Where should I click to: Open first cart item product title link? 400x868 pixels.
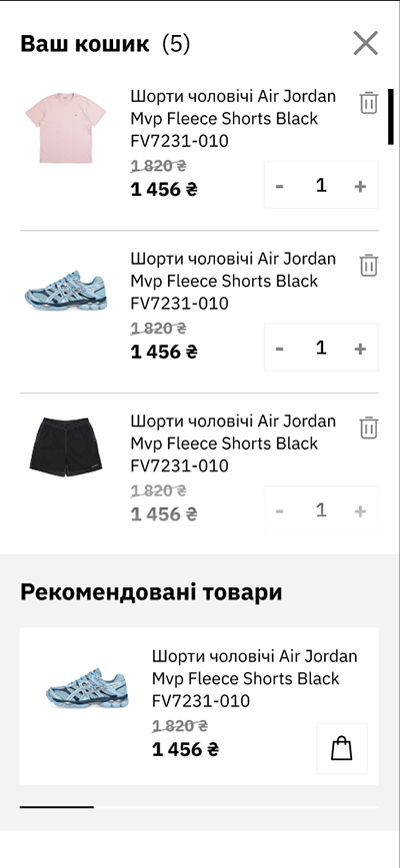[x=233, y=119]
